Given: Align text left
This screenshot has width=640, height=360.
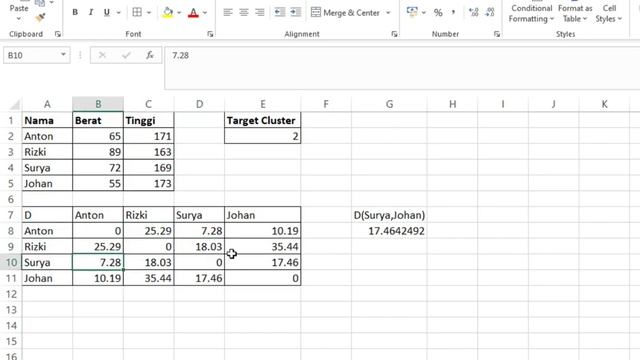Looking at the screenshot, I should [228, 12].
